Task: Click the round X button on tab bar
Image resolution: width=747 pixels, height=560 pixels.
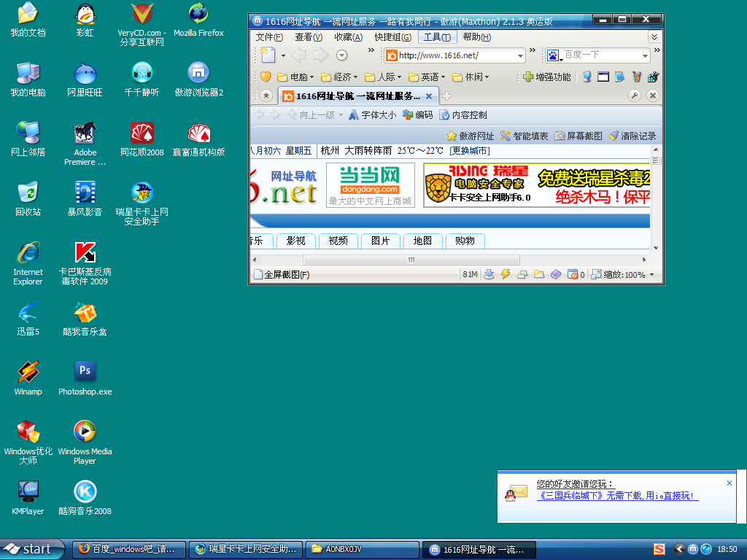Action: [653, 96]
